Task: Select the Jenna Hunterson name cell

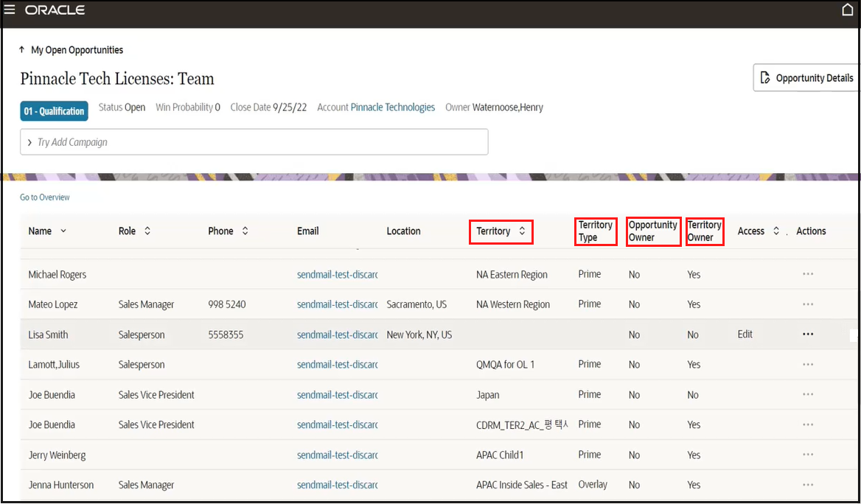Action: click(x=61, y=485)
